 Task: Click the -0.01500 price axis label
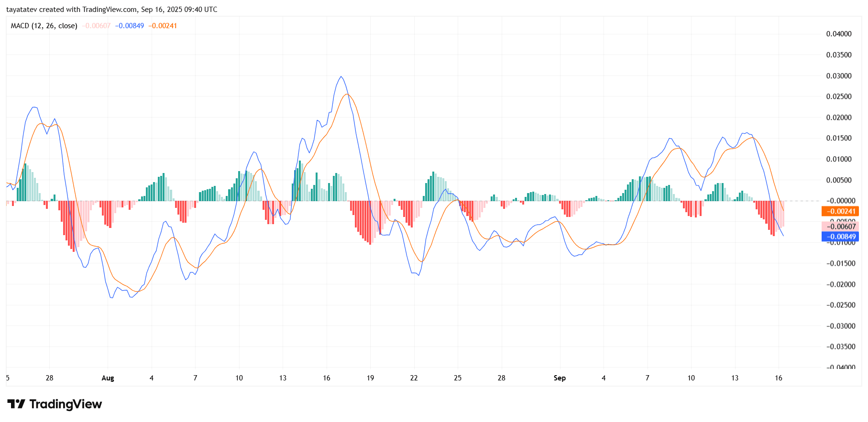pyautogui.click(x=840, y=263)
